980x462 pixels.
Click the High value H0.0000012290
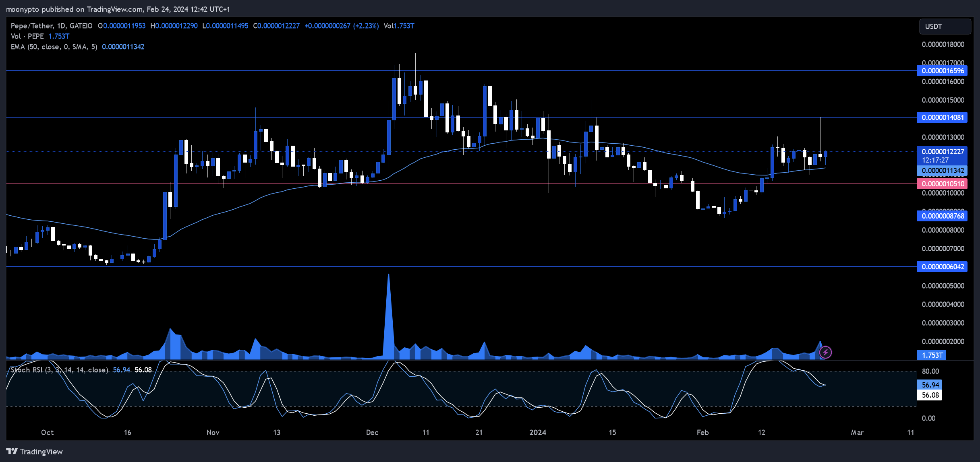coord(174,26)
